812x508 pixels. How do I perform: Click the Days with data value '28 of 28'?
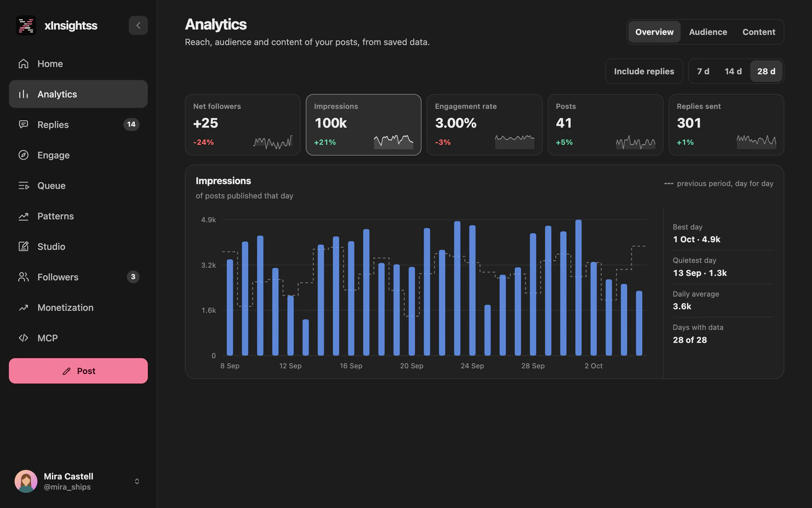[690, 340]
